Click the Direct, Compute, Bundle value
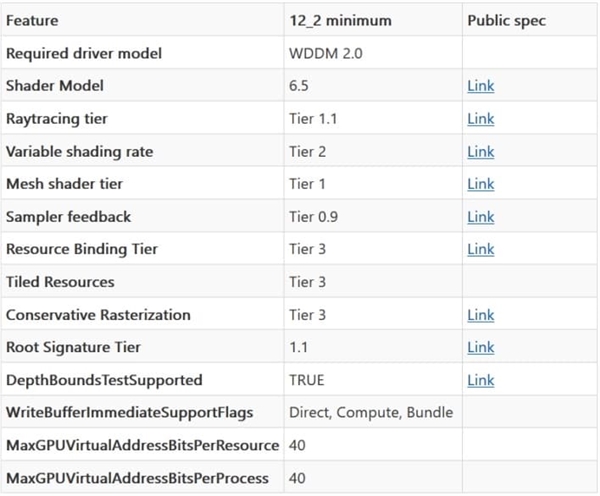 coord(370,412)
